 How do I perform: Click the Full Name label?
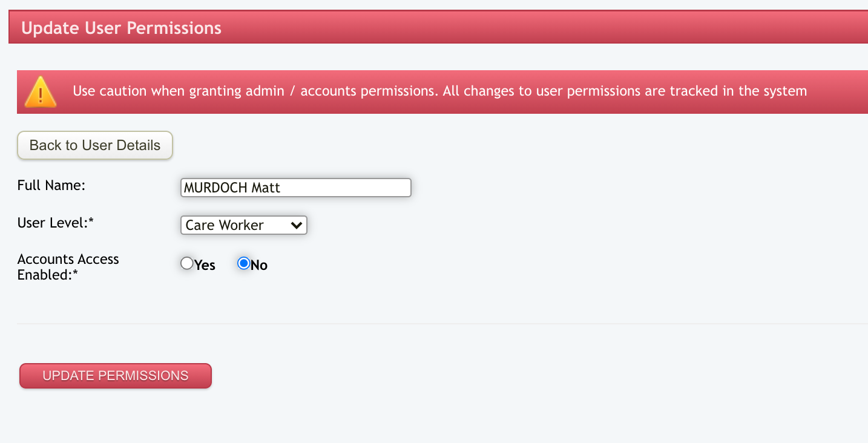click(51, 185)
